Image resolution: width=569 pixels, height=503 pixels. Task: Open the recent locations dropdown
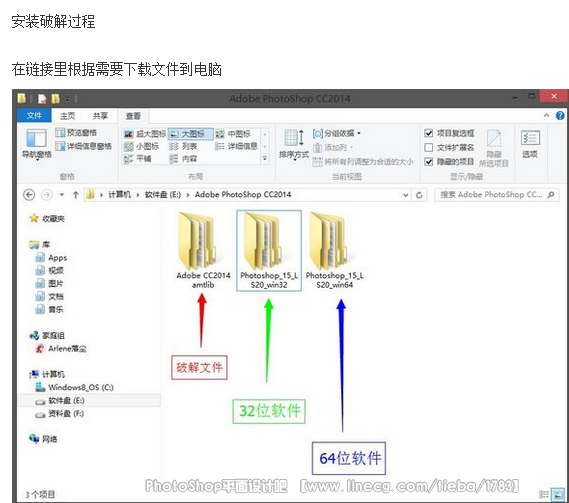pos(62,195)
